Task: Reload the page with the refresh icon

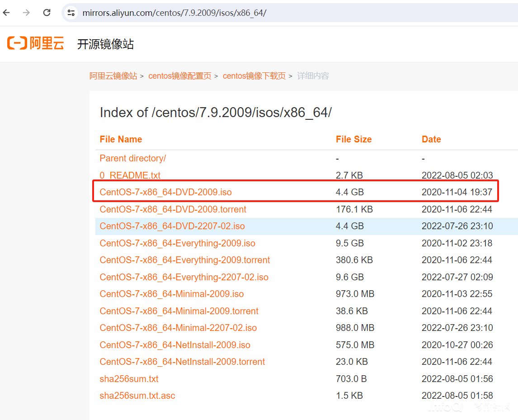Action: click(x=47, y=13)
